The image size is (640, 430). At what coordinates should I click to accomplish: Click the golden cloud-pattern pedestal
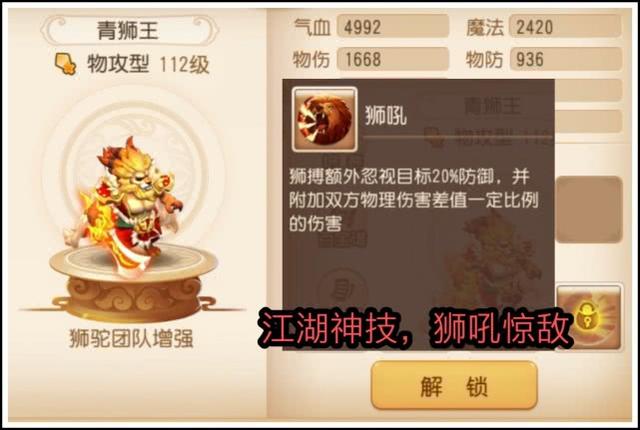[x=133, y=284]
